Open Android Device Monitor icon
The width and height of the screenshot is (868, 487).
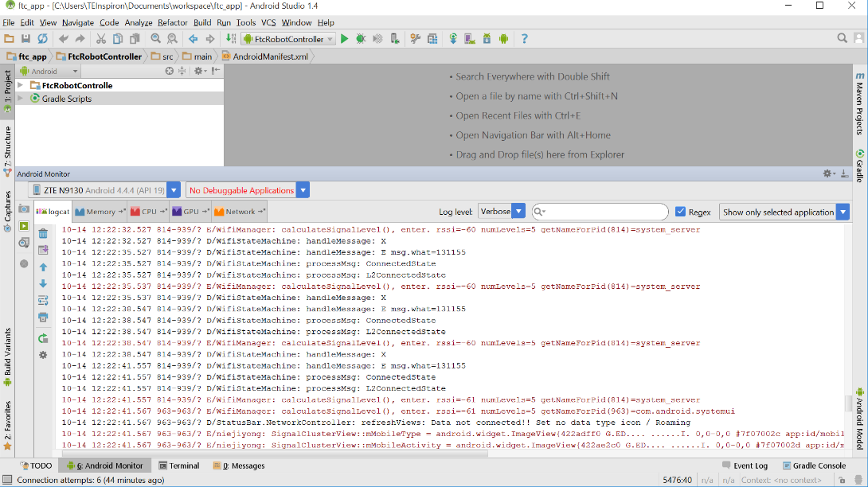click(504, 39)
